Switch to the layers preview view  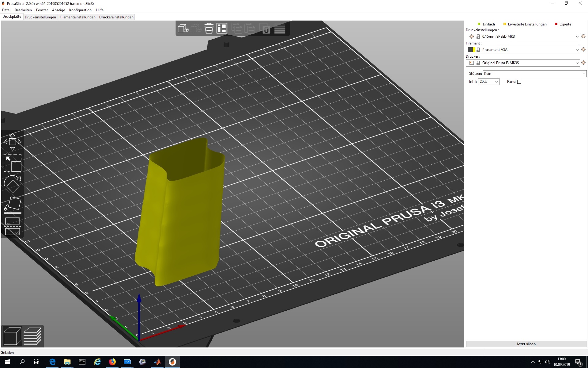(x=32, y=336)
